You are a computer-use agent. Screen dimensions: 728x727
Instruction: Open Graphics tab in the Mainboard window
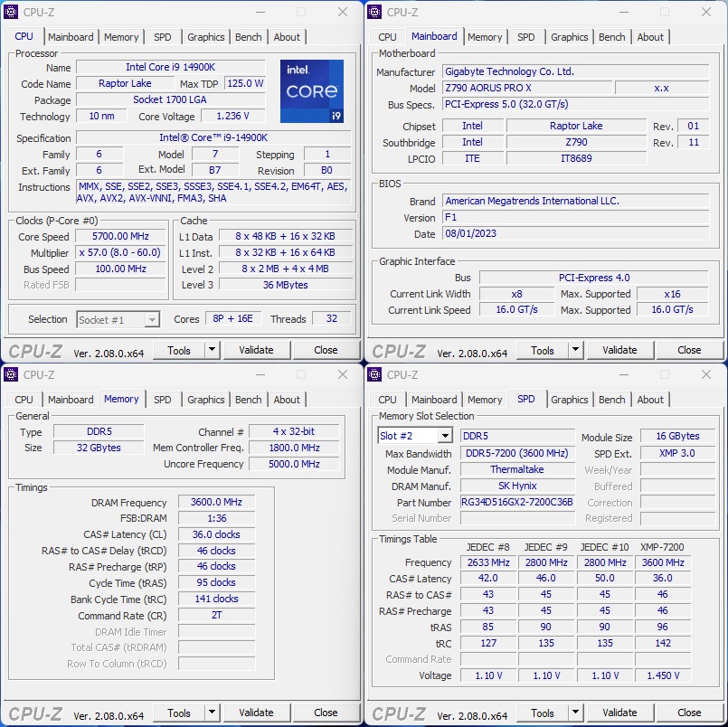point(569,37)
